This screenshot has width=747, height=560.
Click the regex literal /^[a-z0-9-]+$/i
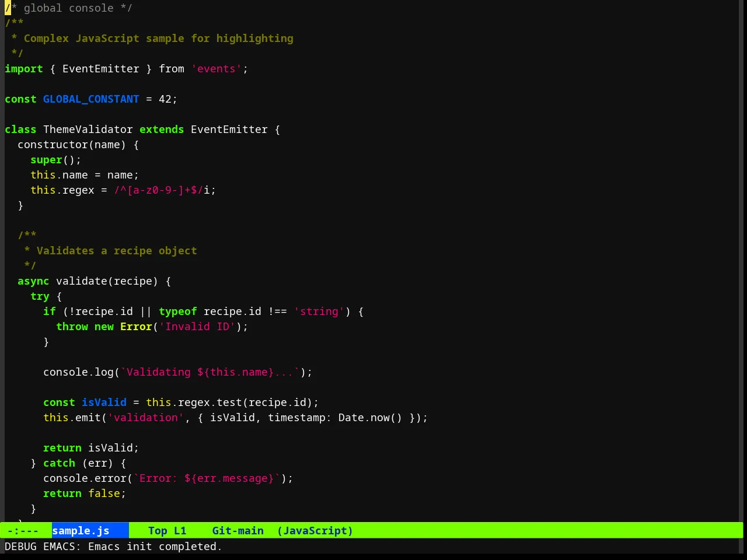(162, 190)
